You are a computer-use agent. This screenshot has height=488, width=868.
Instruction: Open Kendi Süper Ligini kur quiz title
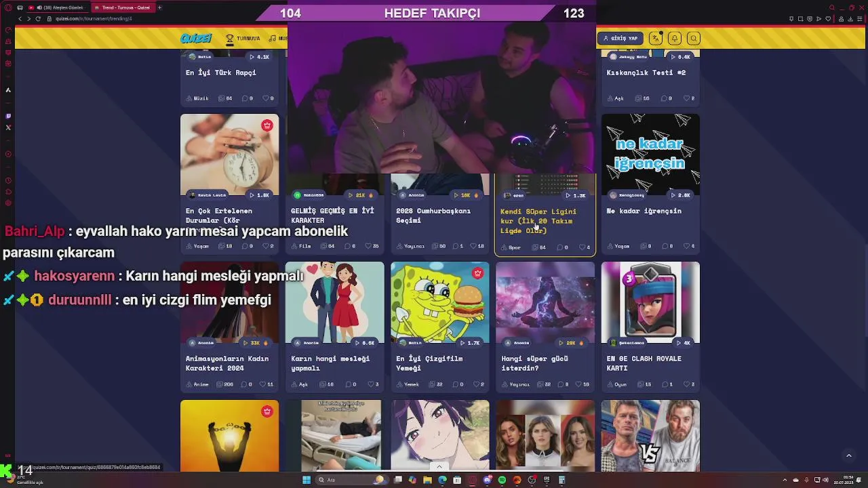(538, 221)
